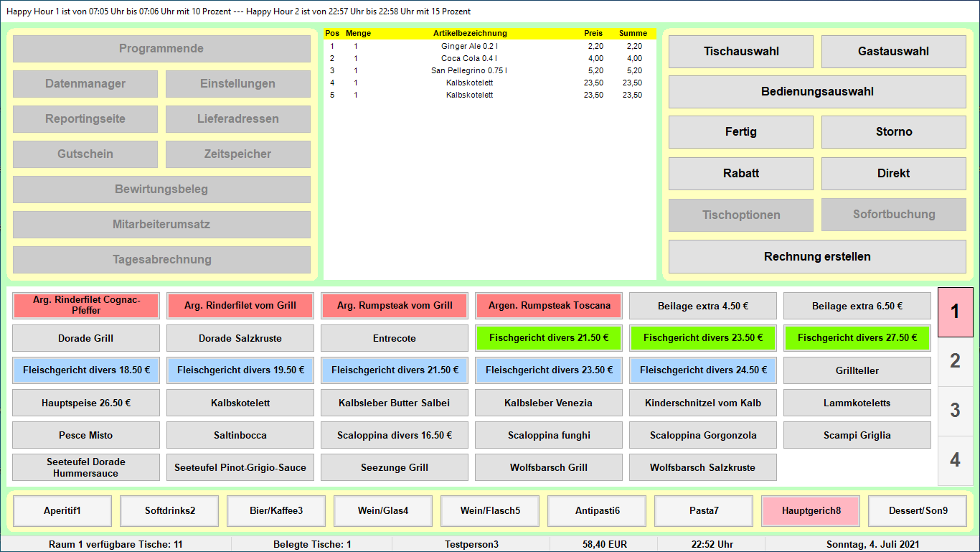
Task: Add green Fischgericht divers 27.50 € item
Action: [857, 338]
